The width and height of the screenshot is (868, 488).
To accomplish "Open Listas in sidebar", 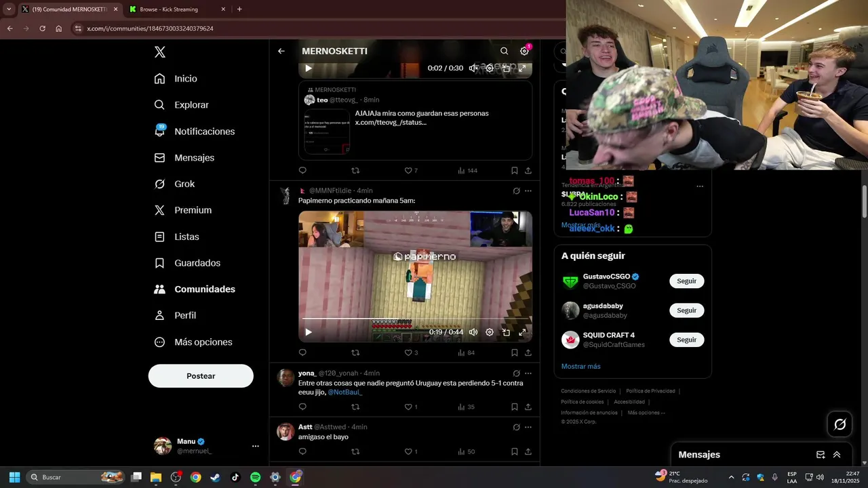I will click(176, 237).
